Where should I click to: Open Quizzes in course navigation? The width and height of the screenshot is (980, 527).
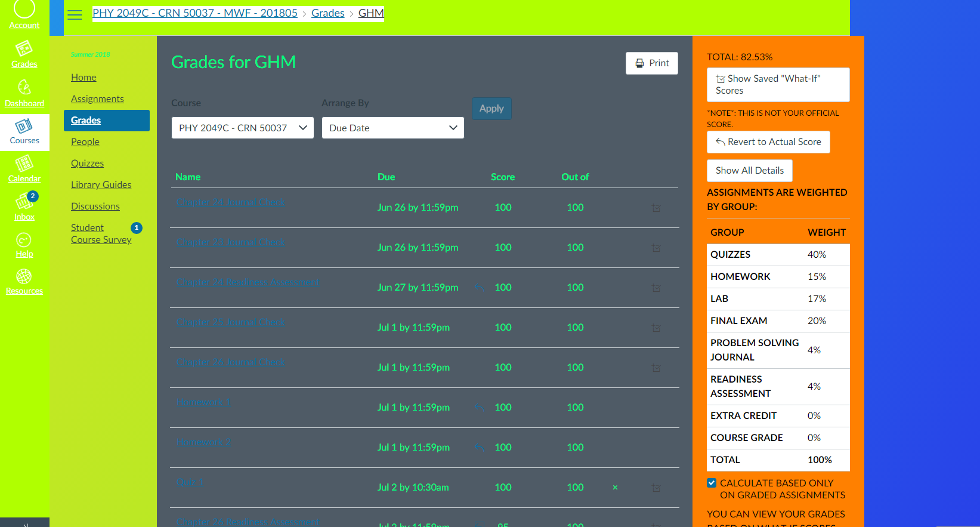click(x=87, y=164)
